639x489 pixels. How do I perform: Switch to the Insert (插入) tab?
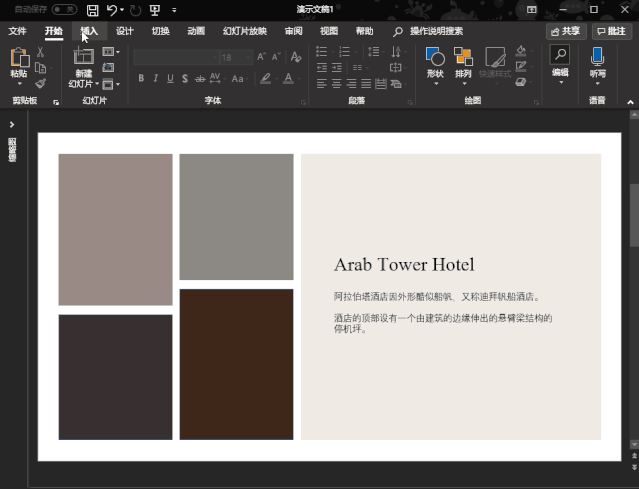pos(89,31)
